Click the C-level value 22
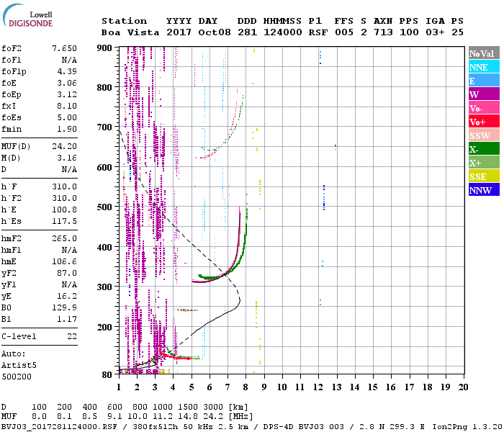This screenshot has width=504, height=432. point(72,336)
